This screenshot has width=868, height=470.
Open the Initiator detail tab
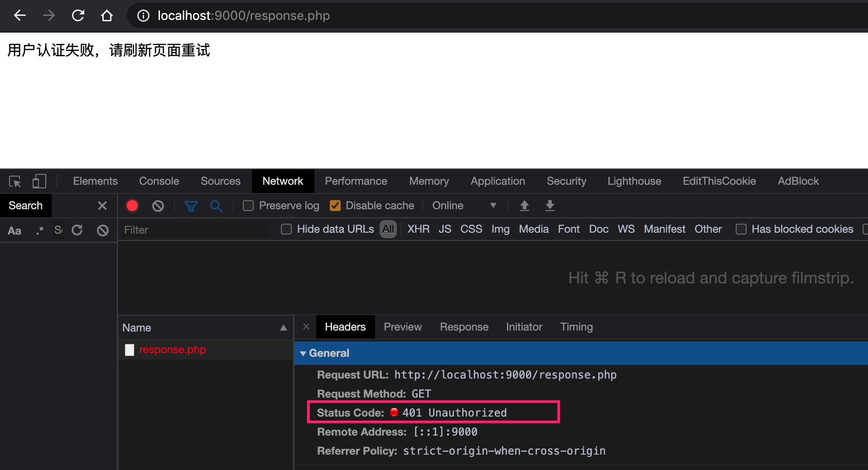(524, 327)
